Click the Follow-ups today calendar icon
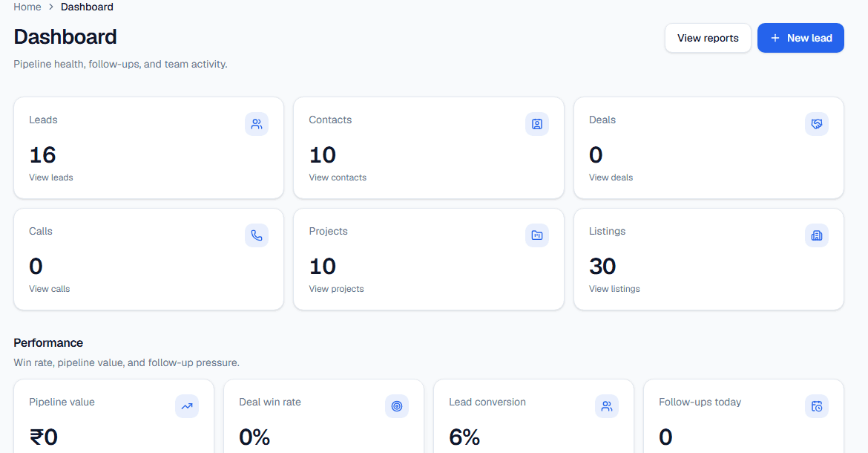 point(817,406)
